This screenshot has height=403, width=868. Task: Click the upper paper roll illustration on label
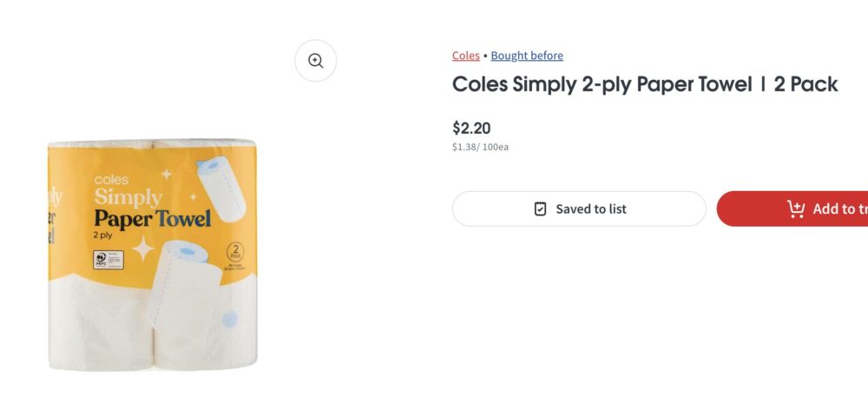pyautogui.click(x=221, y=187)
